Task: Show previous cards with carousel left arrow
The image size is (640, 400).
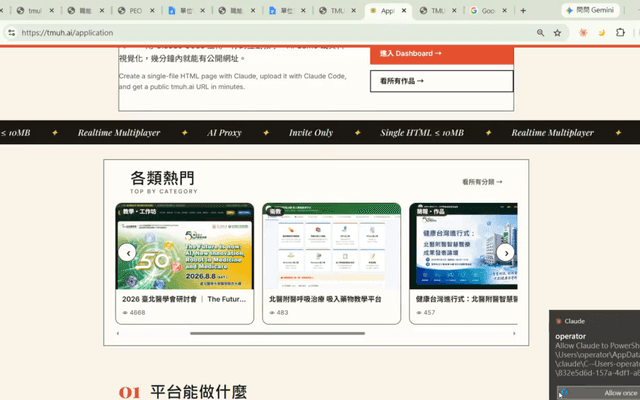Action: click(x=127, y=253)
